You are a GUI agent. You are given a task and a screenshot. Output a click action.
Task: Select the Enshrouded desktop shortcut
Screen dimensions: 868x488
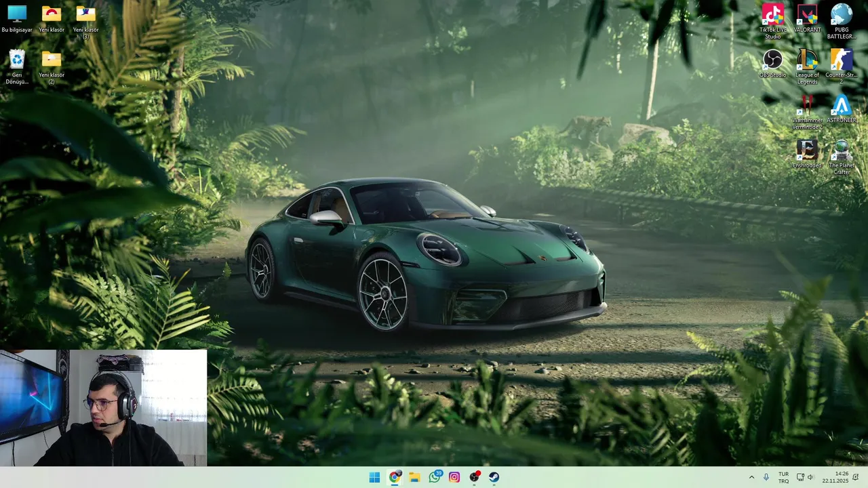point(807,155)
